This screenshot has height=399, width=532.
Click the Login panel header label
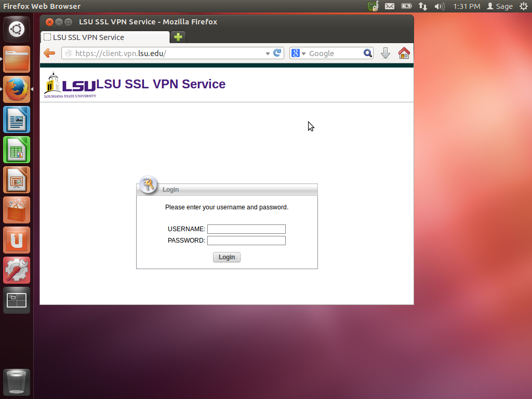click(170, 190)
